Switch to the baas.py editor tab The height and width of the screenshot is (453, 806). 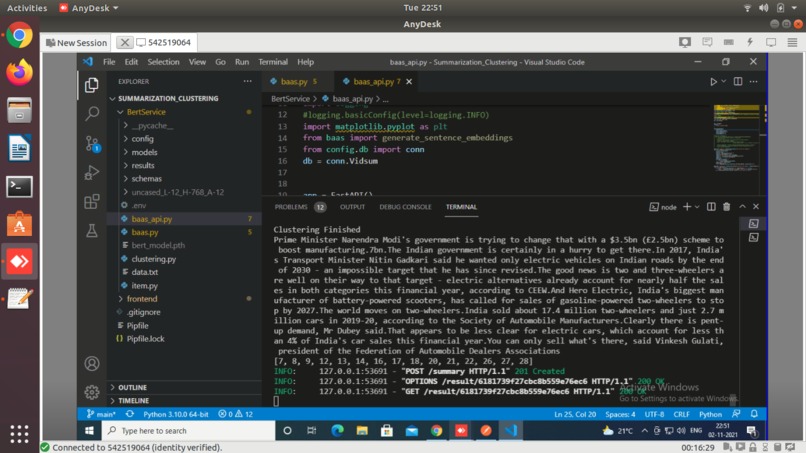[294, 82]
